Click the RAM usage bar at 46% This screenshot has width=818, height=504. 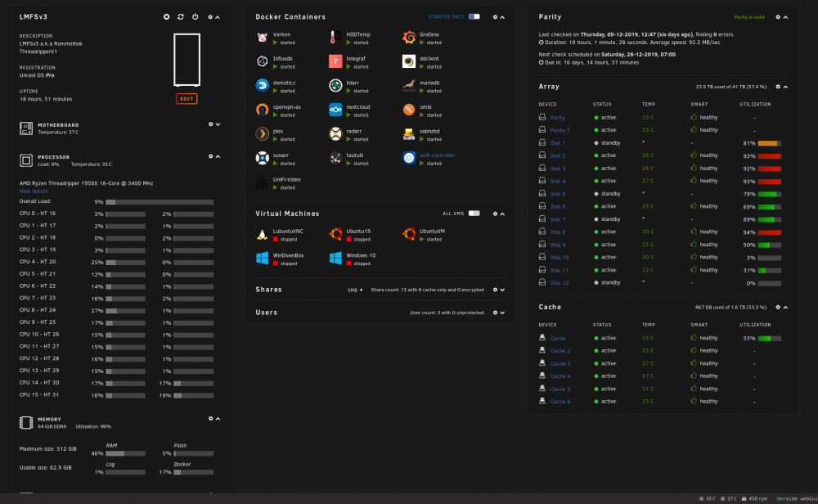pyautogui.click(x=126, y=454)
